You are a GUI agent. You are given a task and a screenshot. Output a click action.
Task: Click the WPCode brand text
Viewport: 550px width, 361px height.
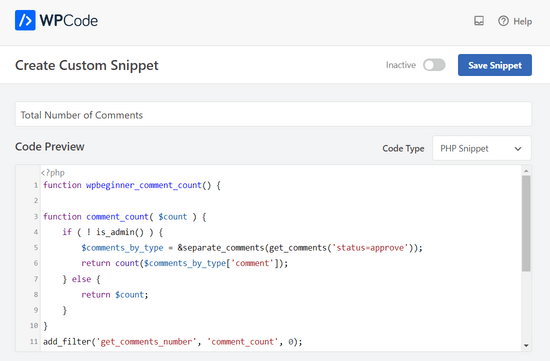point(69,21)
